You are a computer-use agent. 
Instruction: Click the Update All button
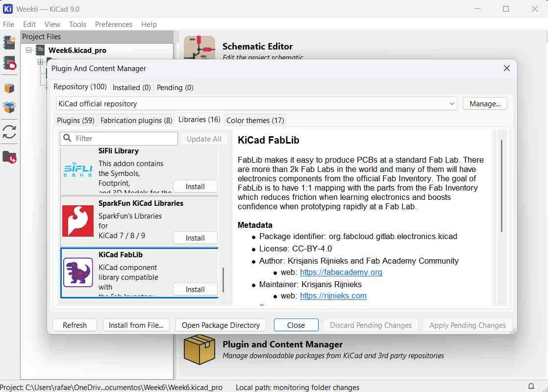click(204, 139)
